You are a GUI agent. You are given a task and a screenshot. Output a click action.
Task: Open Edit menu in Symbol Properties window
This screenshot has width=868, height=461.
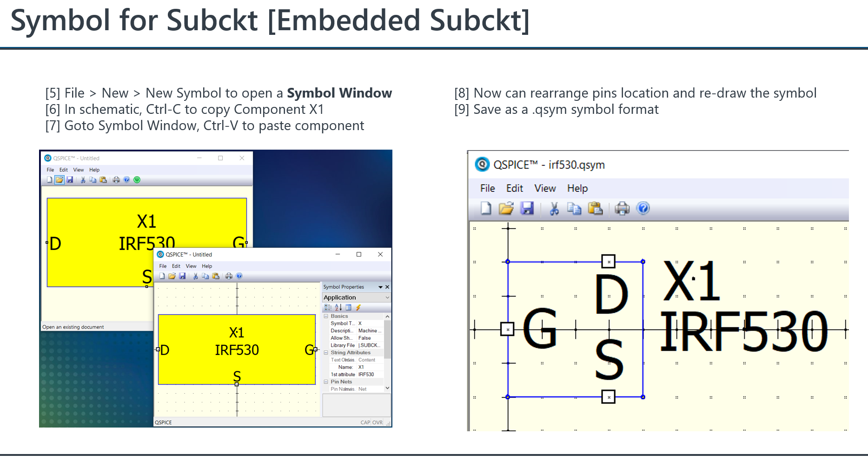click(176, 266)
